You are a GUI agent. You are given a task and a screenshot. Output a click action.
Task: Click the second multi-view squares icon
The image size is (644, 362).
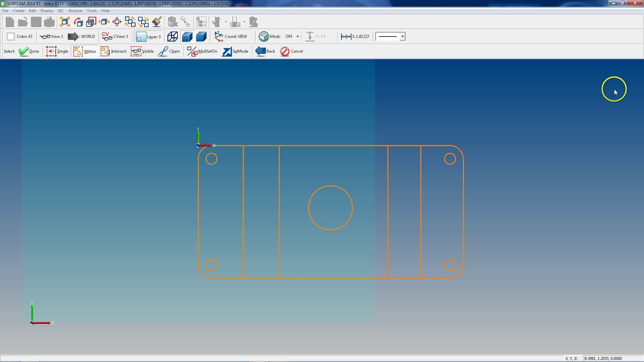[143, 22]
